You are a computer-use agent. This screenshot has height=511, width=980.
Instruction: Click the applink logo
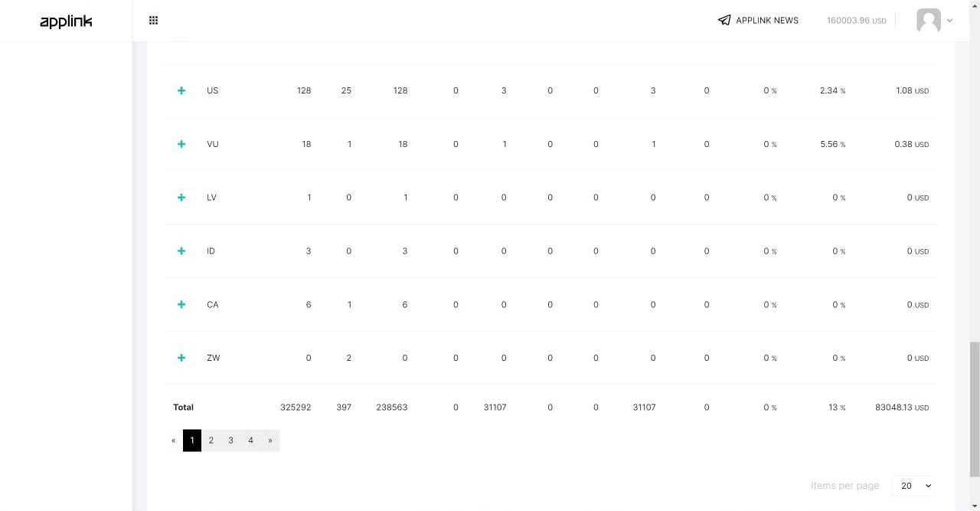tap(66, 21)
